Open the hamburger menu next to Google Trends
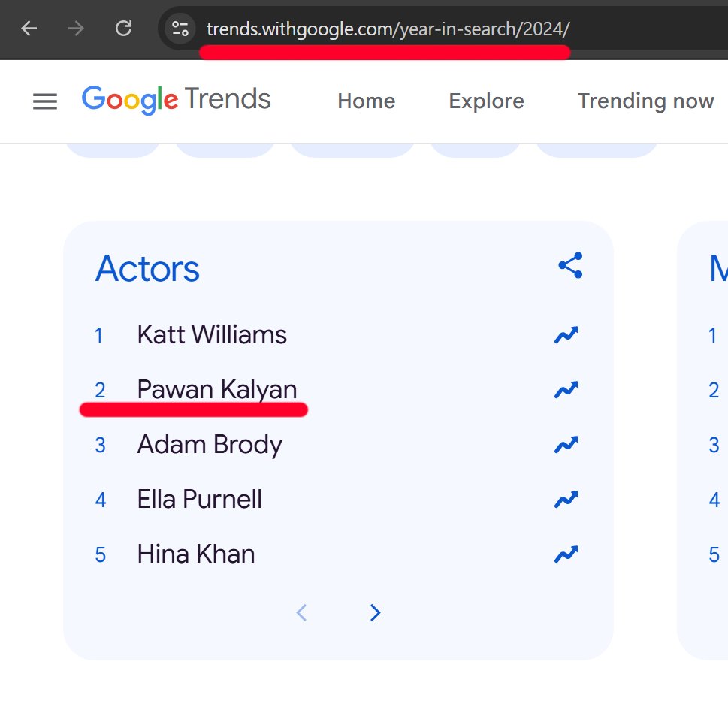Image resolution: width=728 pixels, height=701 pixels. 45,101
